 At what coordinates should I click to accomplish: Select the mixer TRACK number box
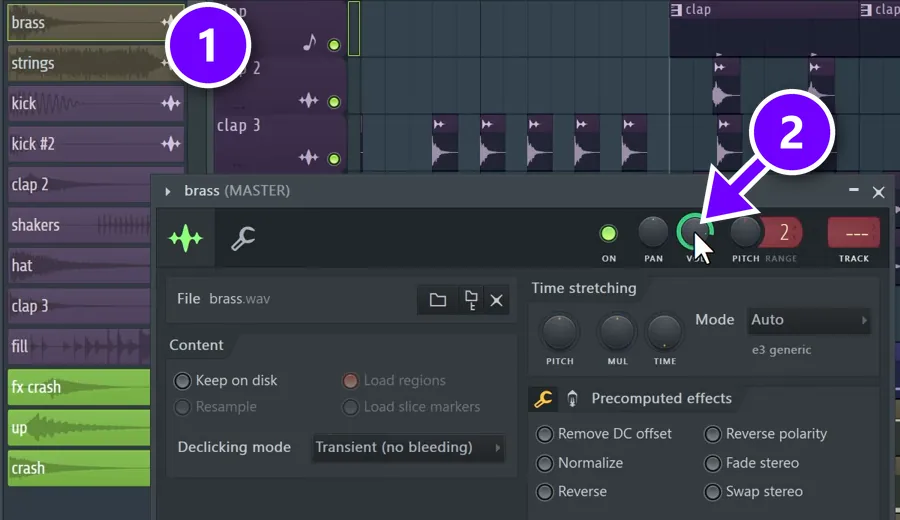(x=854, y=232)
